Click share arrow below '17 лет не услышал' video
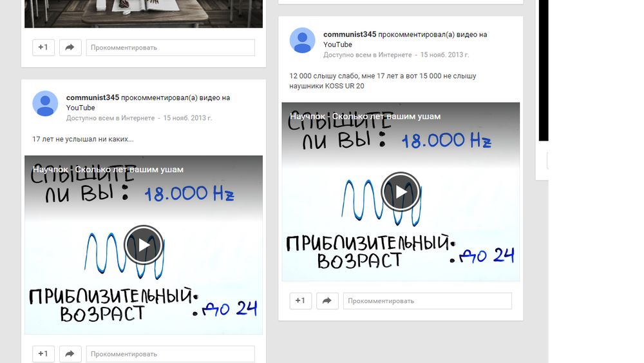The width and height of the screenshot is (644, 363). [x=70, y=354]
